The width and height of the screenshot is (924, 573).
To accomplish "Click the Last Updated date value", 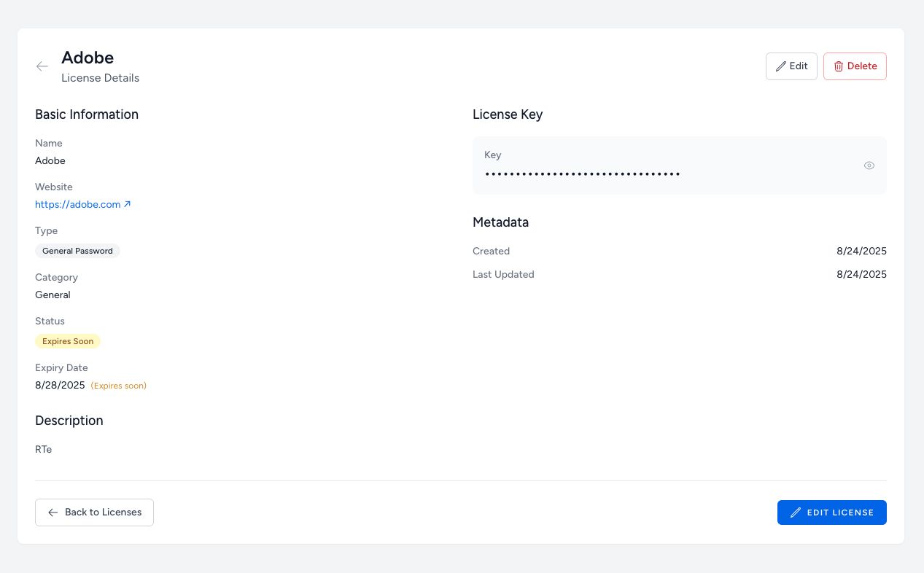I will (861, 274).
